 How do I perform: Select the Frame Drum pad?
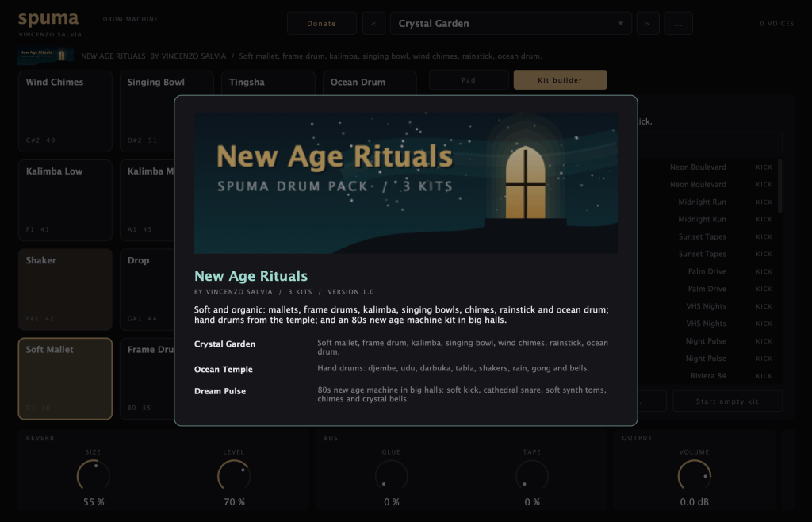point(147,378)
